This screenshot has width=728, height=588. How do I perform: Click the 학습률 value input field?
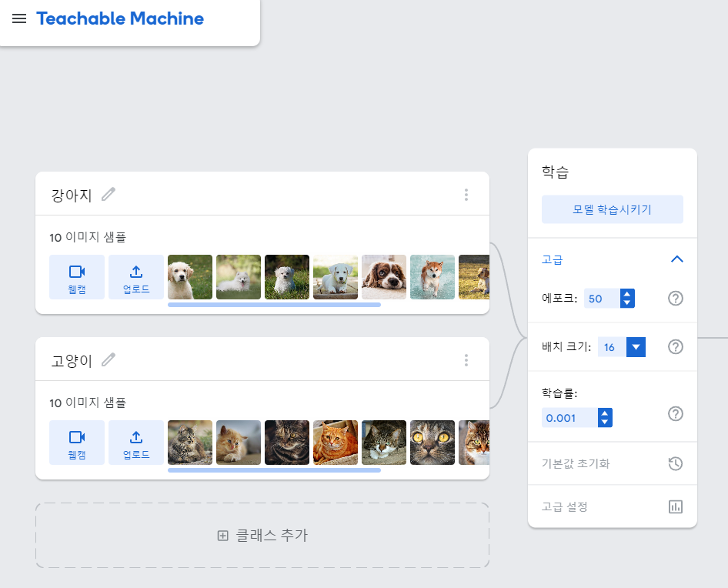tap(569, 418)
